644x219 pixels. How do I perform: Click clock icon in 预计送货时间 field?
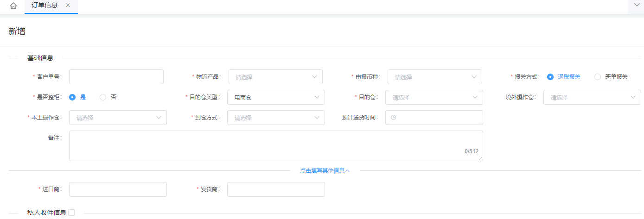click(x=394, y=118)
